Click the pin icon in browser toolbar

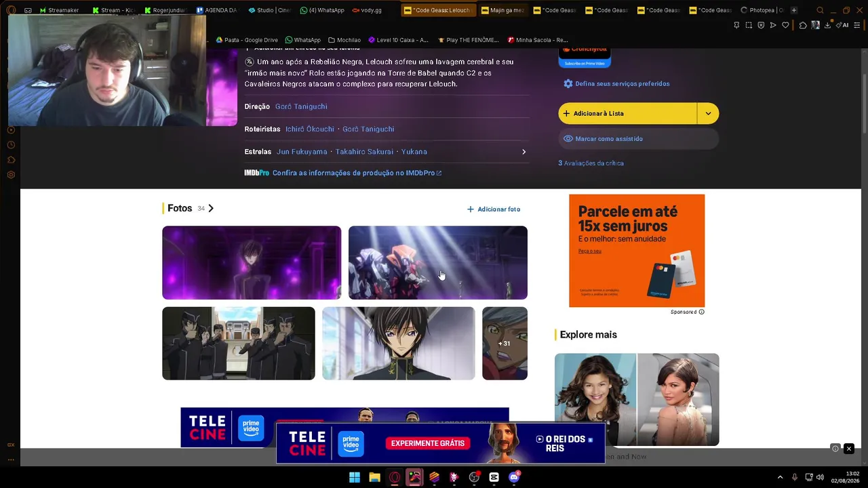point(736,25)
